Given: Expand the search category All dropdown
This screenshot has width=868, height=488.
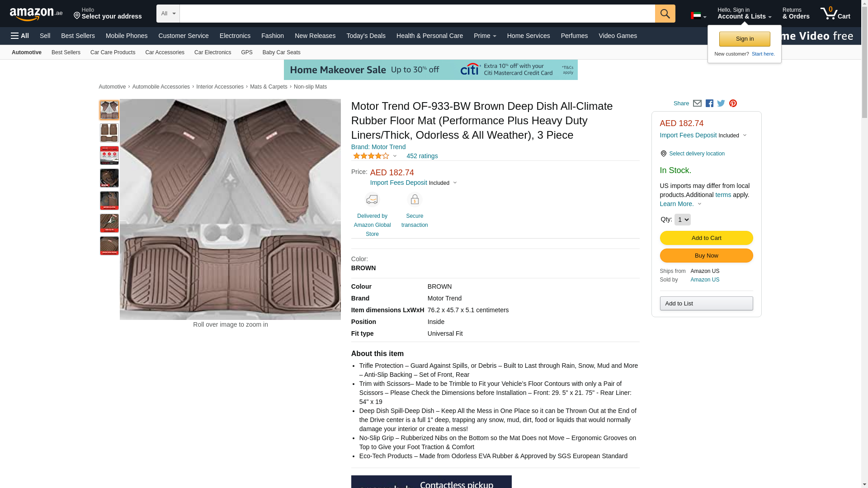Looking at the screenshot, I should pos(168,14).
